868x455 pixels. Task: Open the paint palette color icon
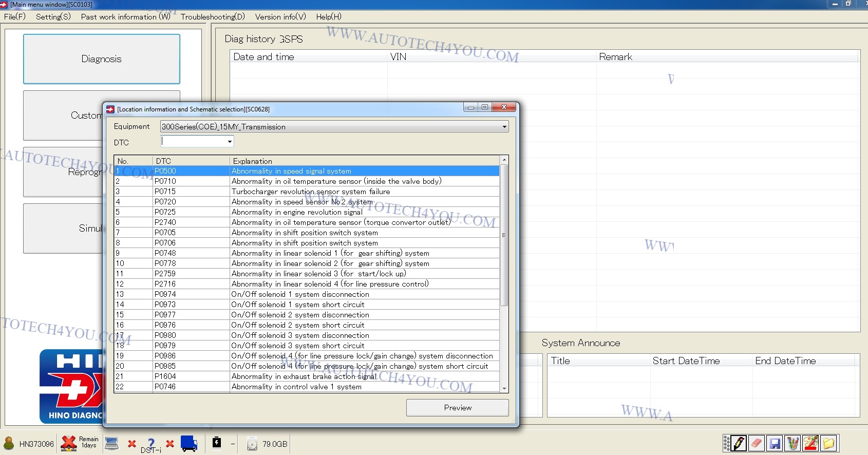pyautogui.click(x=810, y=443)
